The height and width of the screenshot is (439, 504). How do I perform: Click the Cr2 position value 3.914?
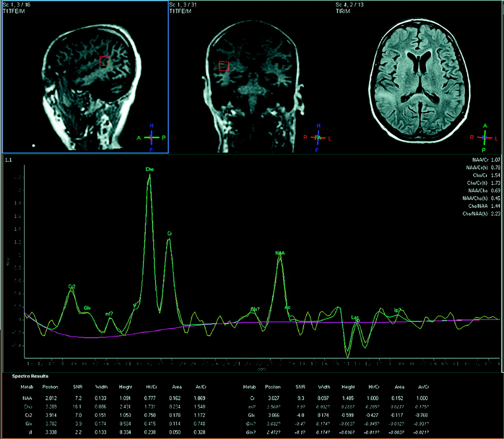pyautogui.click(x=50, y=415)
